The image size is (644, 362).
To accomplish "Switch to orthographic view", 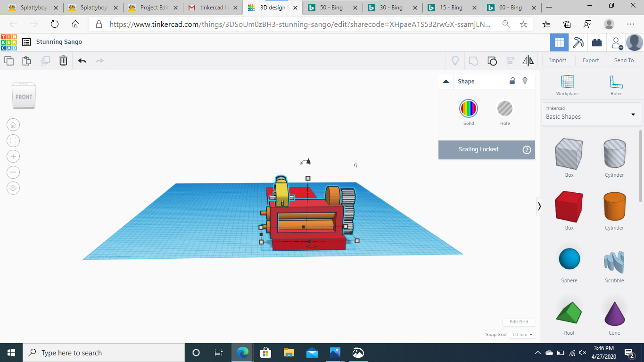I will click(x=13, y=188).
